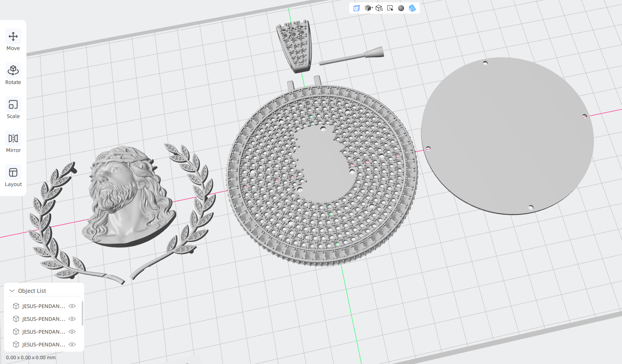Open the view cube dropdown arrow
Screen dimensions: 622x364
(x=372, y=8)
